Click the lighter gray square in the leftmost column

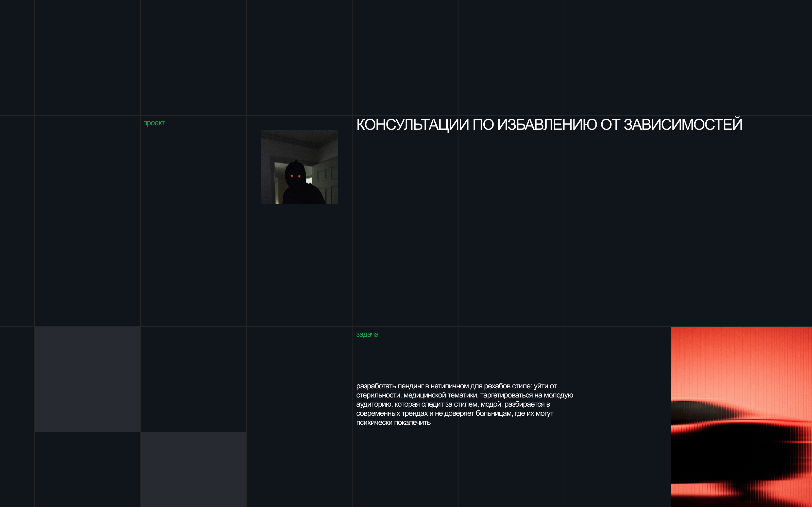87,379
